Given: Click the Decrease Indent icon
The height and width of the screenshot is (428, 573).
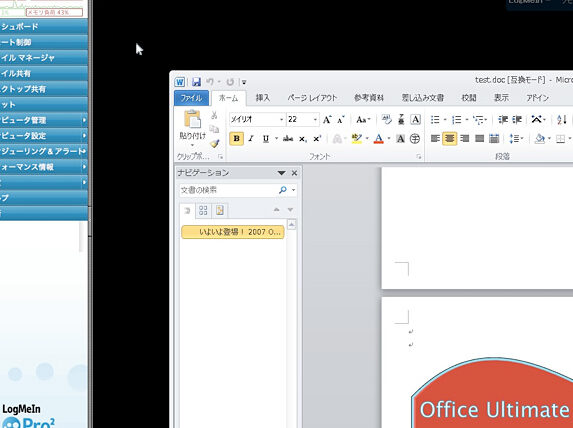Looking at the screenshot, I should coord(503,120).
